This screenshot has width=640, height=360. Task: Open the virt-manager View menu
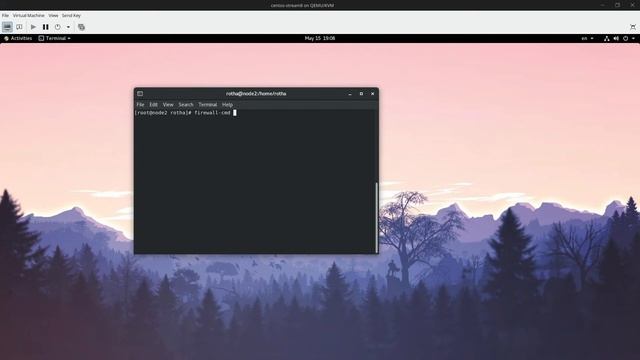pyautogui.click(x=53, y=16)
